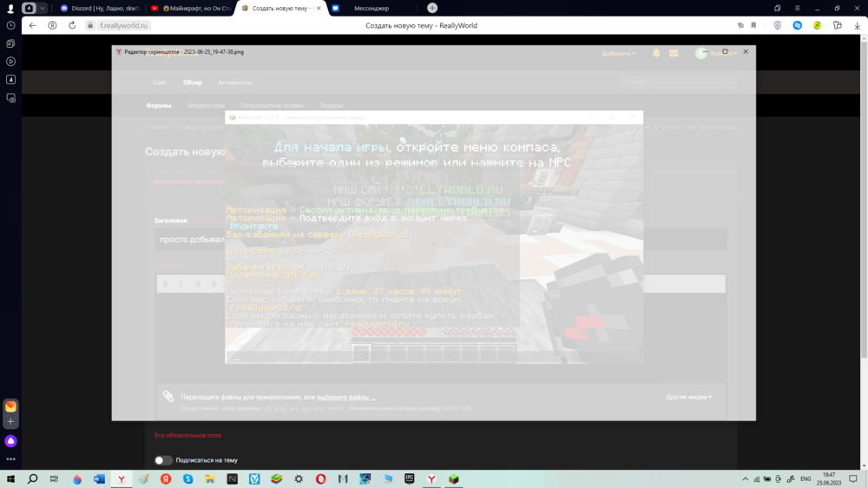Open the Protect shield icon

coord(777,25)
